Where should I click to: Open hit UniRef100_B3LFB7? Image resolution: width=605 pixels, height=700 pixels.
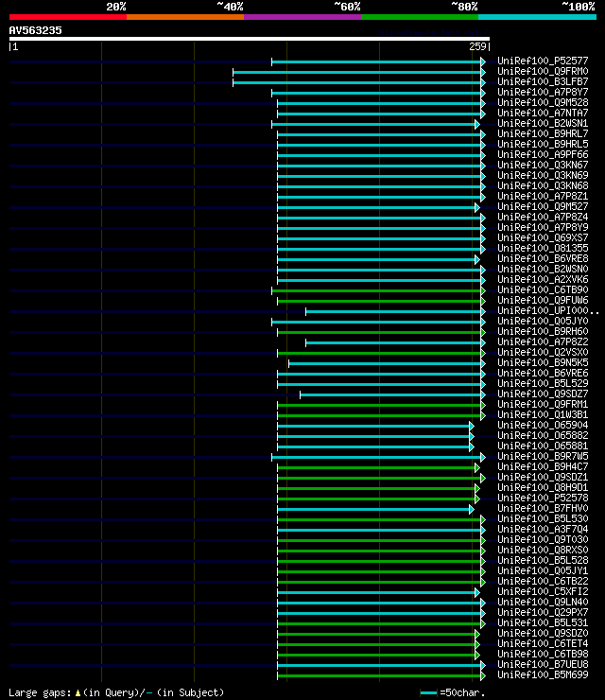(543, 81)
